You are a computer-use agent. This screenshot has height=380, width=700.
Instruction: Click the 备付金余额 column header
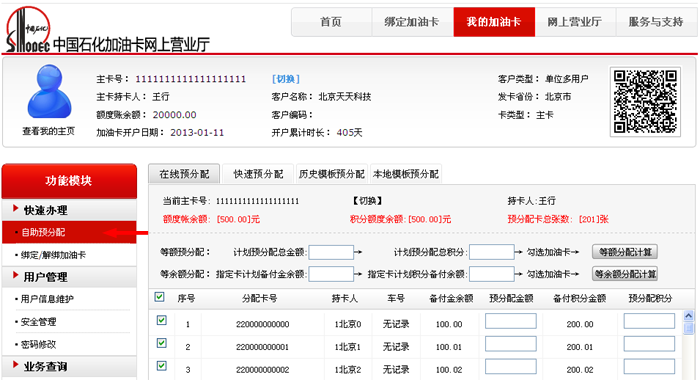tap(451, 298)
